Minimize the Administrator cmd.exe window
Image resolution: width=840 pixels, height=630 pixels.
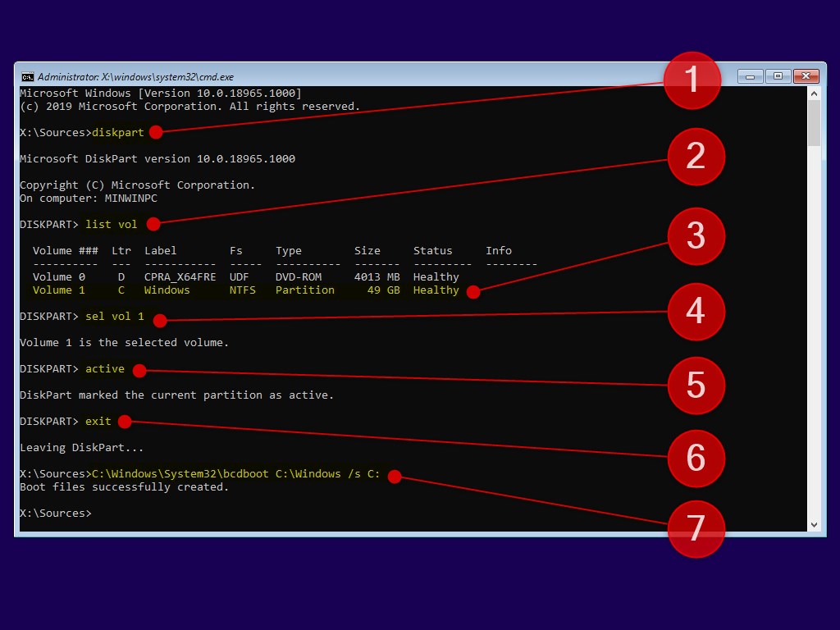pyautogui.click(x=750, y=76)
